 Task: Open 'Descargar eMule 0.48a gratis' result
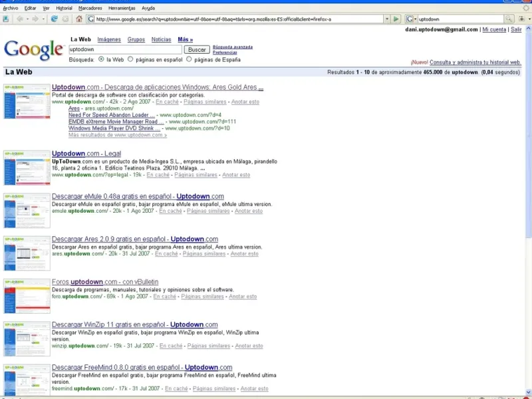click(138, 196)
